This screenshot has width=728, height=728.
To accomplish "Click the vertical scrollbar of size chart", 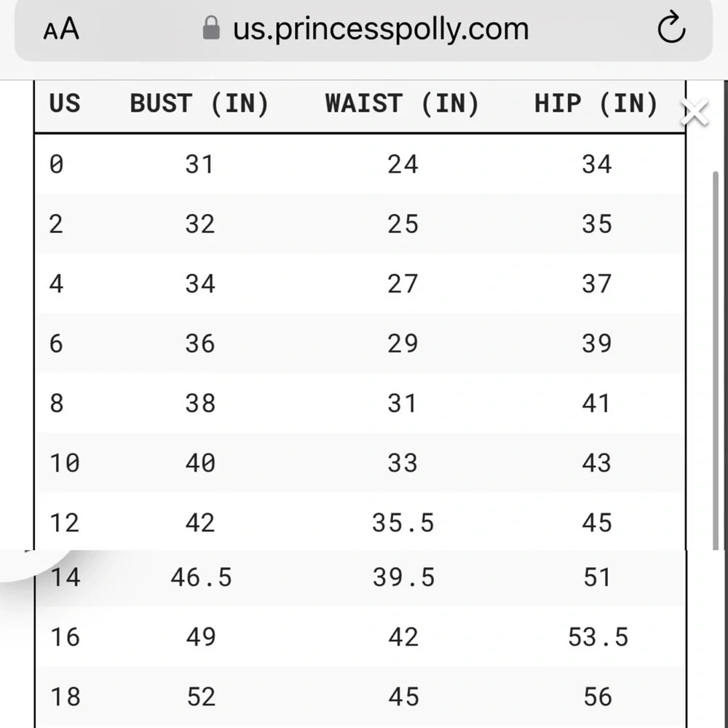I will pos(716,360).
